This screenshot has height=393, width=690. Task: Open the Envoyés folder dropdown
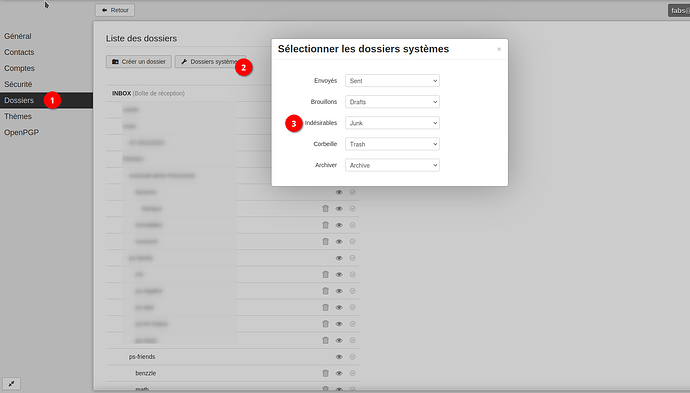[x=392, y=81]
